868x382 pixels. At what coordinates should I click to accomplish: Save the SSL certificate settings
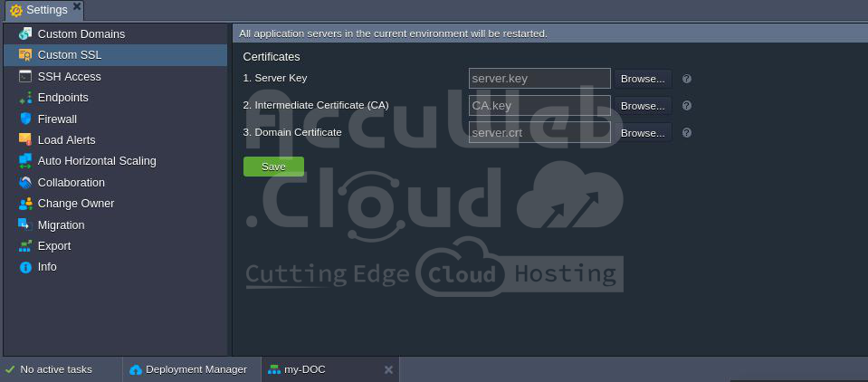coord(273,167)
